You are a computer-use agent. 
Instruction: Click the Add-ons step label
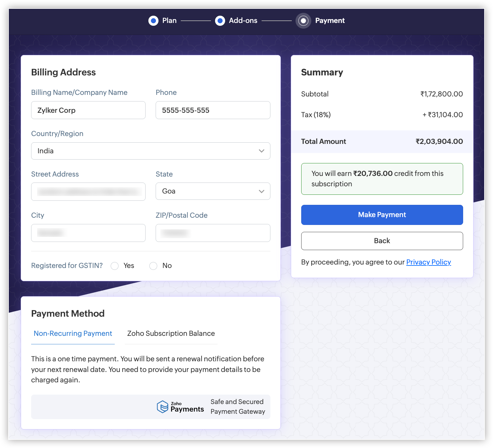[x=243, y=21]
